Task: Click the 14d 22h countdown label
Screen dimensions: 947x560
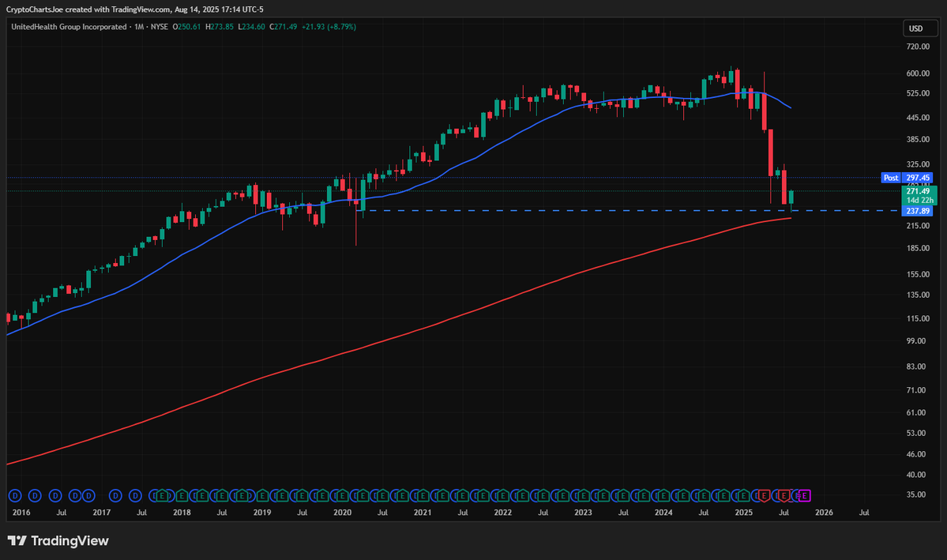Action: pos(919,200)
